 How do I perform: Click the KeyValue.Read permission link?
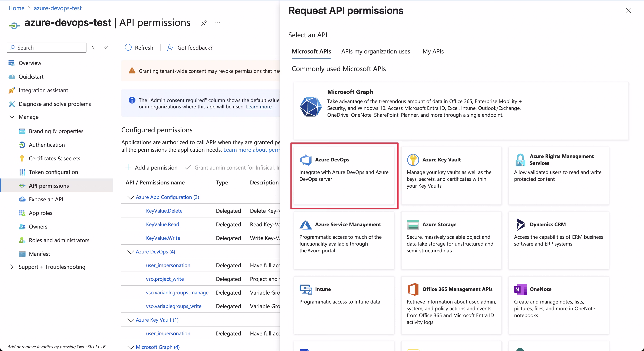pos(162,224)
